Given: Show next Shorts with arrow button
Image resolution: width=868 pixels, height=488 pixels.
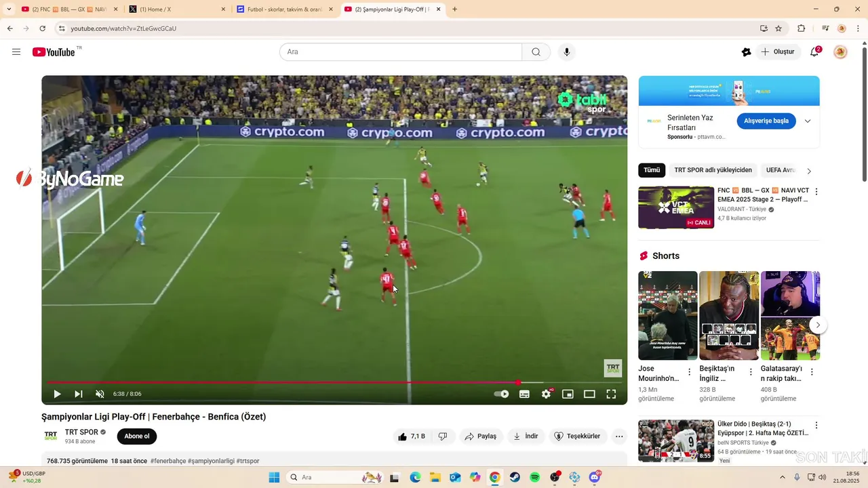Looking at the screenshot, I should (x=818, y=325).
